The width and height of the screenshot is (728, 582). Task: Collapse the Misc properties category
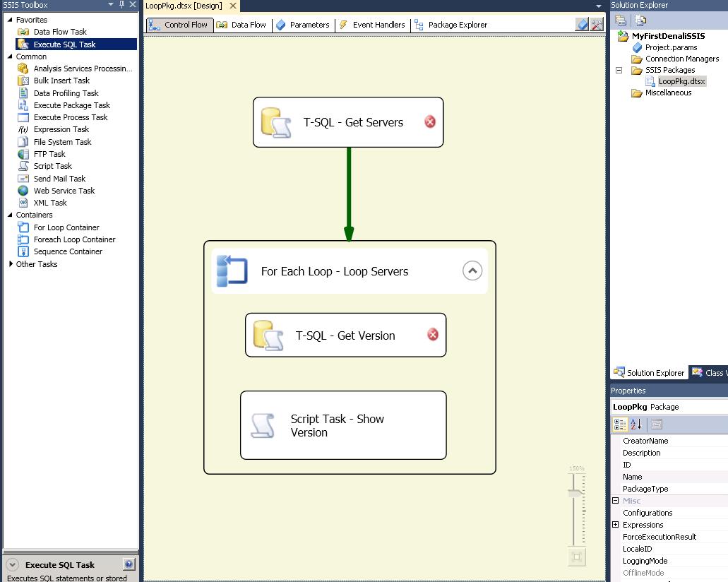[x=616, y=501]
